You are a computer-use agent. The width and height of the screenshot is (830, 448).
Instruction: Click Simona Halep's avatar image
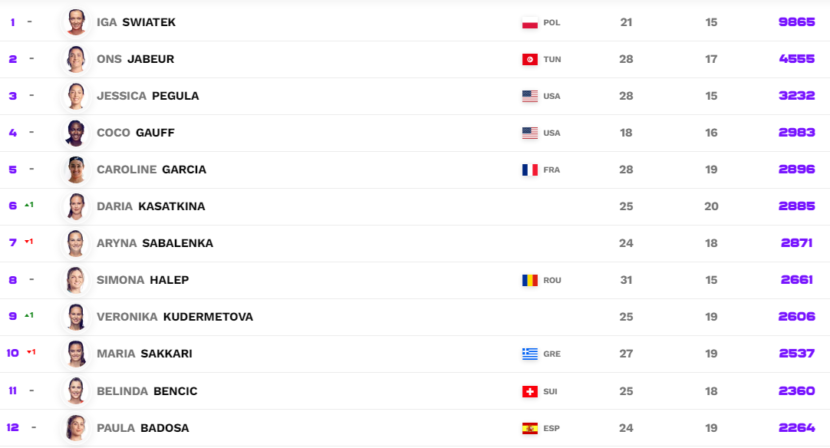(x=76, y=280)
